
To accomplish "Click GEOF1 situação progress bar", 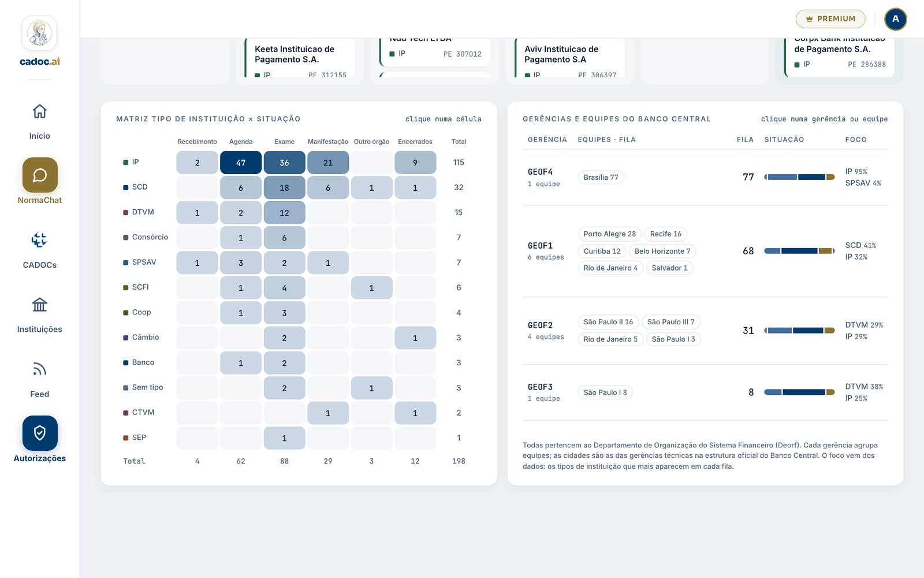I will coord(799,251).
